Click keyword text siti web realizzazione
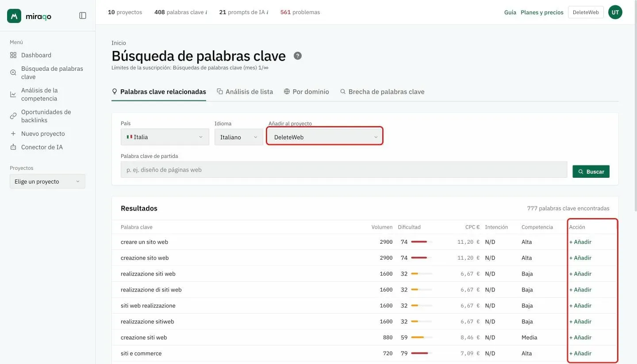The image size is (637, 364). [148, 306]
